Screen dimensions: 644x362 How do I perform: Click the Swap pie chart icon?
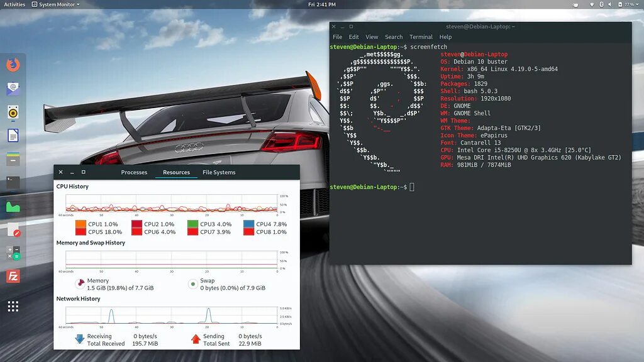(192, 283)
